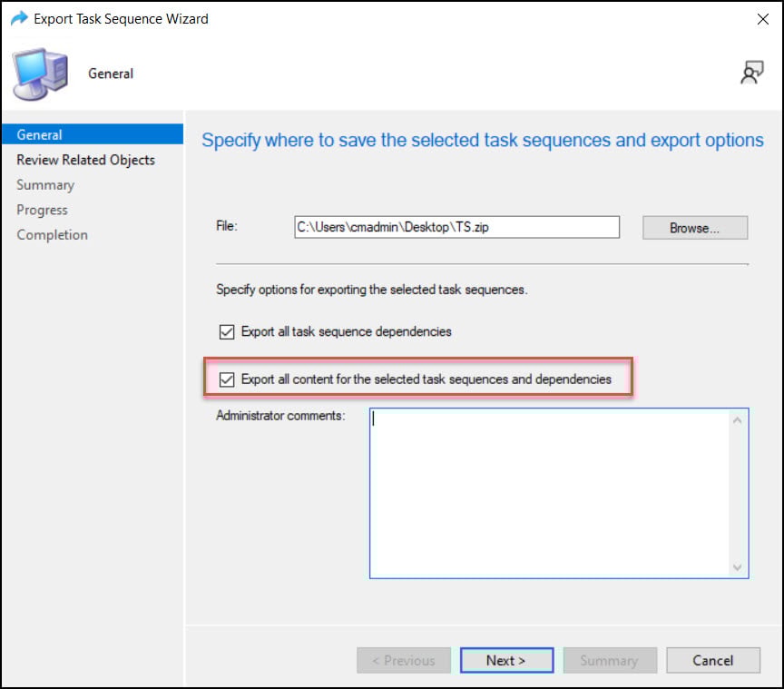Toggle Export all content for selected task sequences
Viewport: 784px width, 689px height.
(x=227, y=379)
